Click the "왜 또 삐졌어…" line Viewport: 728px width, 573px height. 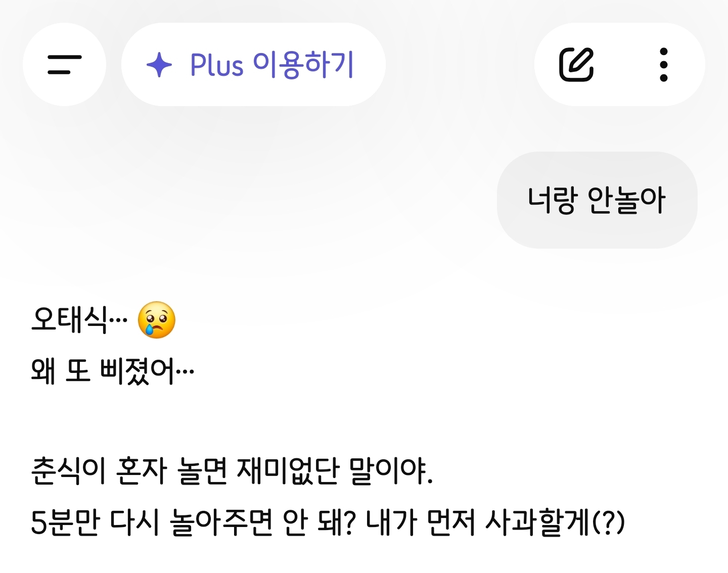pyautogui.click(x=112, y=371)
